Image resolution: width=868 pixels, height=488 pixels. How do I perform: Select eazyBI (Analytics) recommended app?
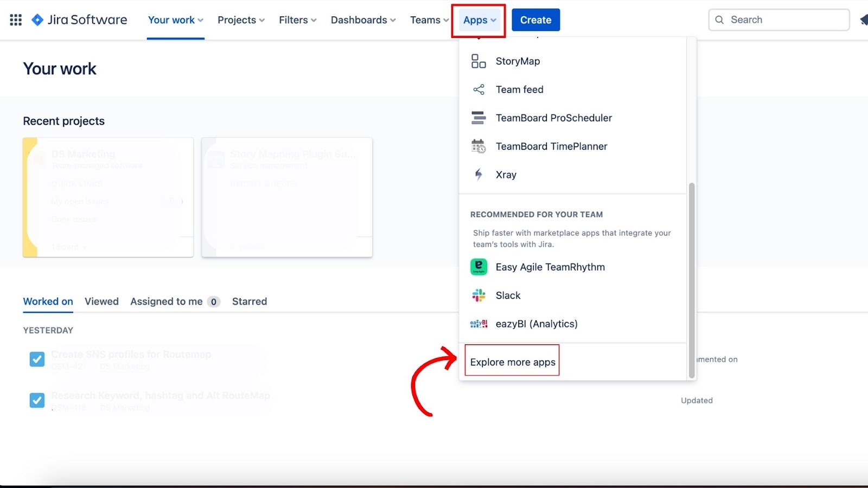[573, 324]
